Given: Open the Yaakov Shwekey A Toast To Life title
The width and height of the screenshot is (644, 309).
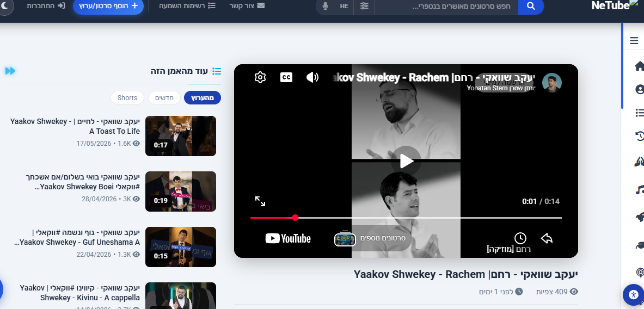Looking at the screenshot, I should (x=75, y=126).
